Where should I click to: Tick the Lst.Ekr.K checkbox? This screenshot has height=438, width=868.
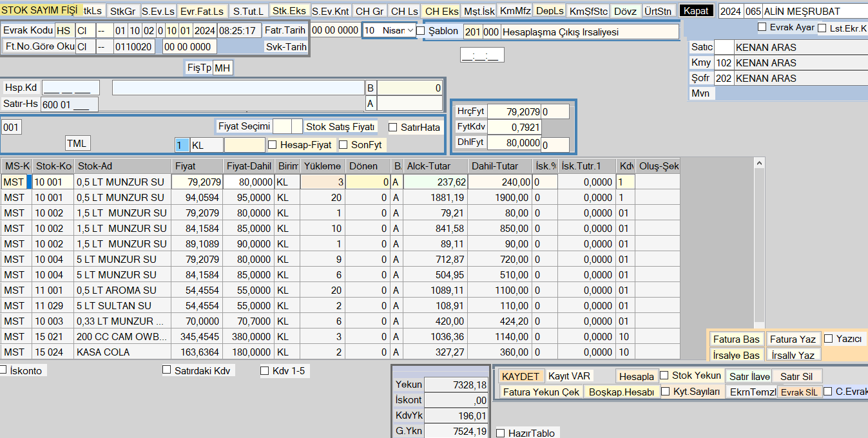pos(822,28)
